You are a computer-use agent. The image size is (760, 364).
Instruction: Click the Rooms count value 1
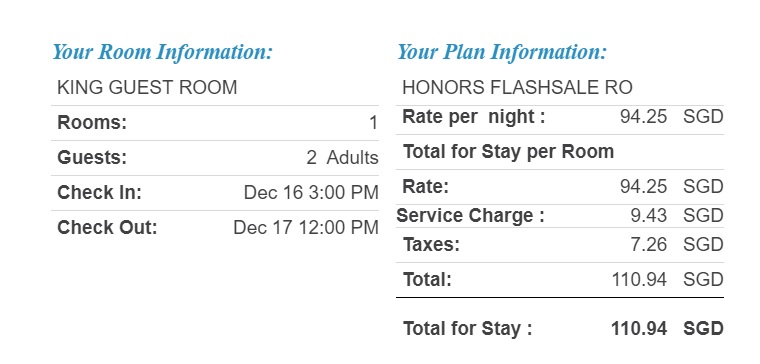[x=373, y=123]
